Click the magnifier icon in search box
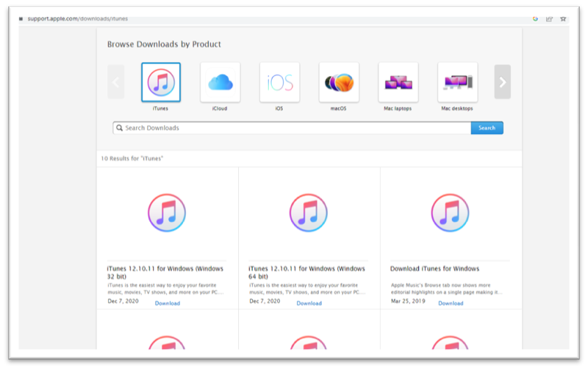The image size is (588, 370). tap(119, 128)
